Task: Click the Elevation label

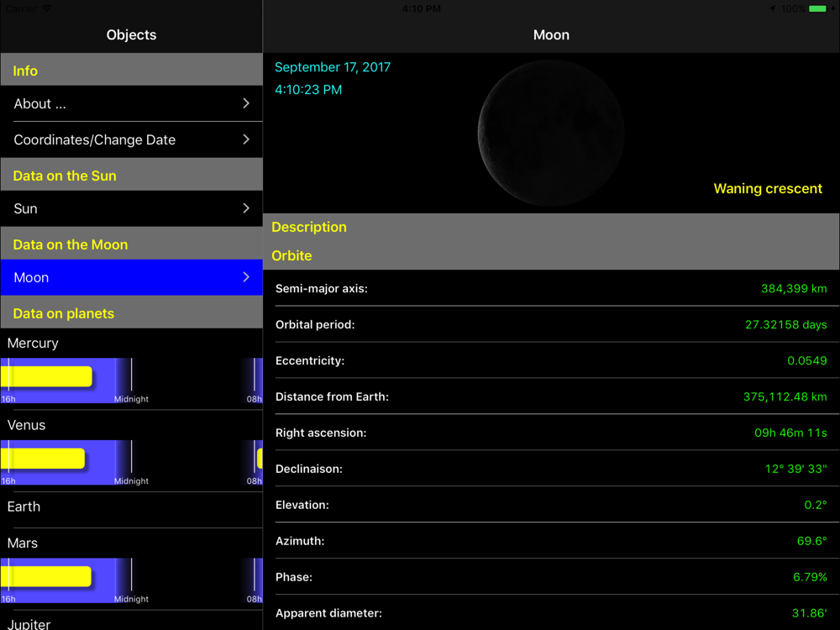Action: point(302,505)
